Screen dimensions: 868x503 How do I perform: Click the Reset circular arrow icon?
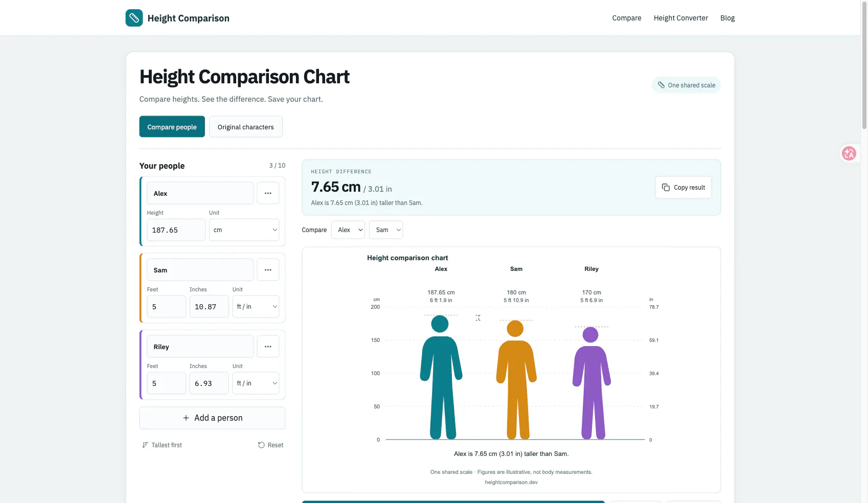[261, 445]
